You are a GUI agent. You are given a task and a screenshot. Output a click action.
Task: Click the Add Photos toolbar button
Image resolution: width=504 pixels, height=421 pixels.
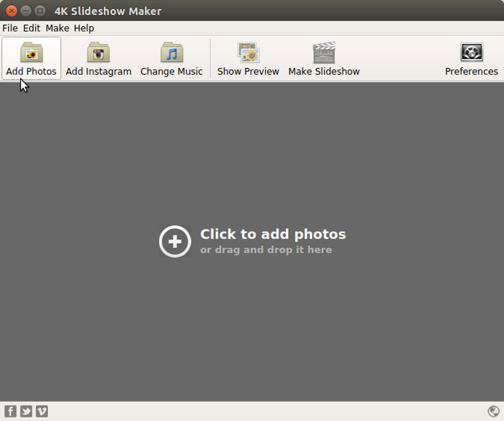[x=31, y=58]
